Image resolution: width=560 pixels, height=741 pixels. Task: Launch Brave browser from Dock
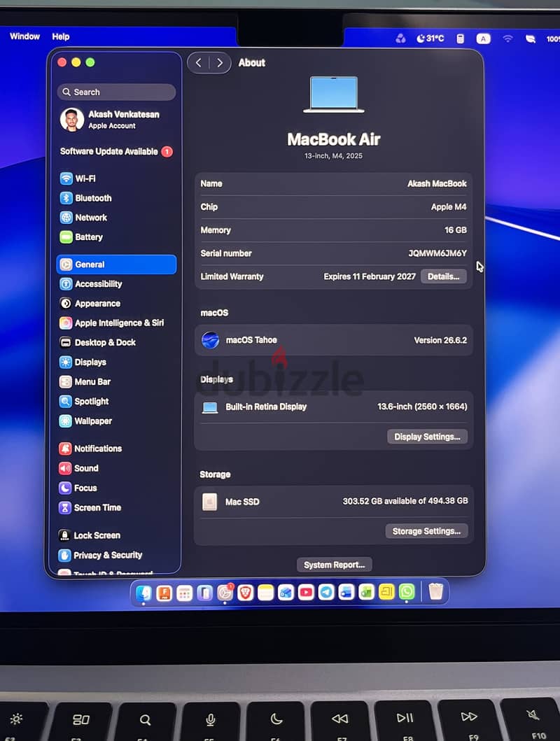245,593
